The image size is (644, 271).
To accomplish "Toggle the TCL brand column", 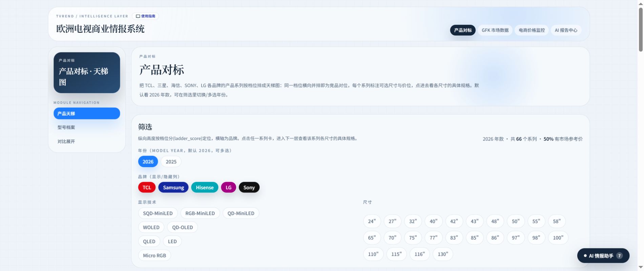I will tap(147, 187).
